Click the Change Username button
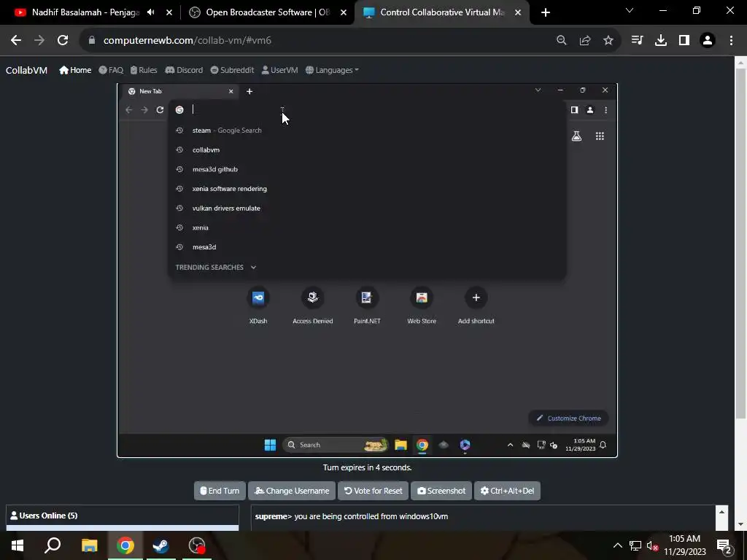 coord(292,491)
